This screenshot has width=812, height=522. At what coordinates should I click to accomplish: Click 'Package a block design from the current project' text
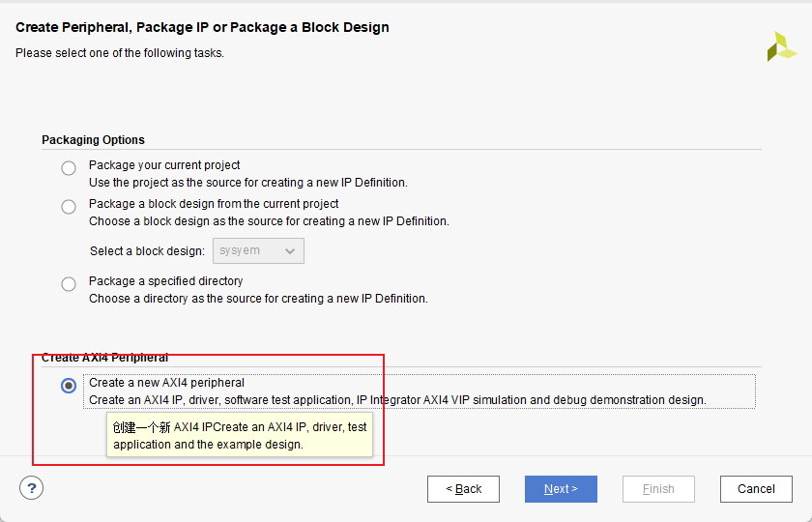[214, 204]
